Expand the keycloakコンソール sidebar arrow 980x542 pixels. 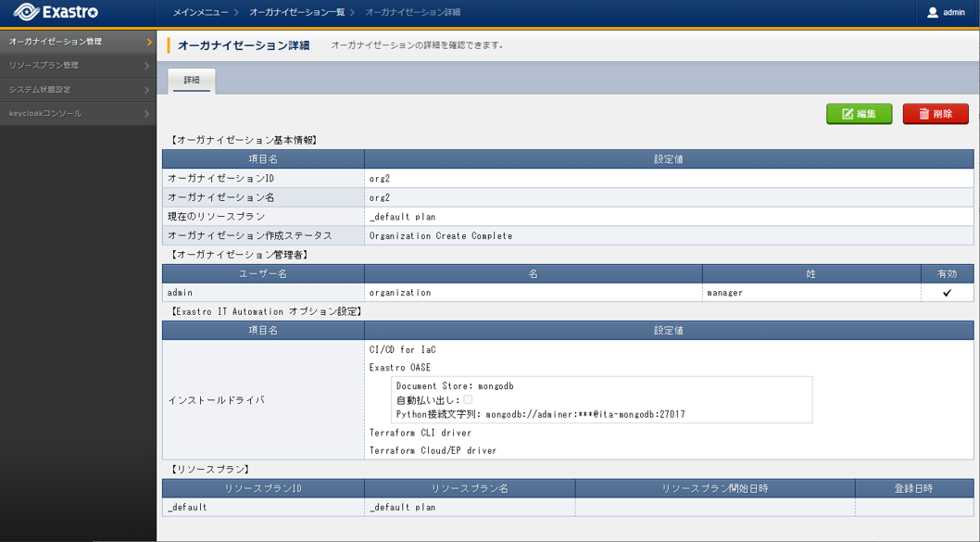tap(146, 114)
